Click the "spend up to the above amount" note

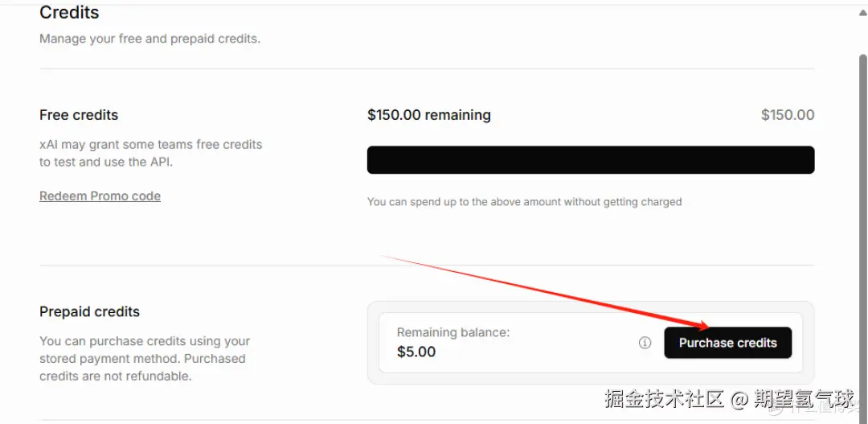coord(524,202)
